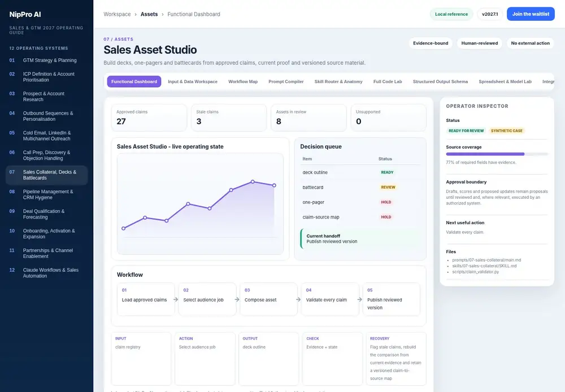Click the RECOVERY card
Image resolution: width=565 pixels, height=392 pixels.
(x=396, y=359)
